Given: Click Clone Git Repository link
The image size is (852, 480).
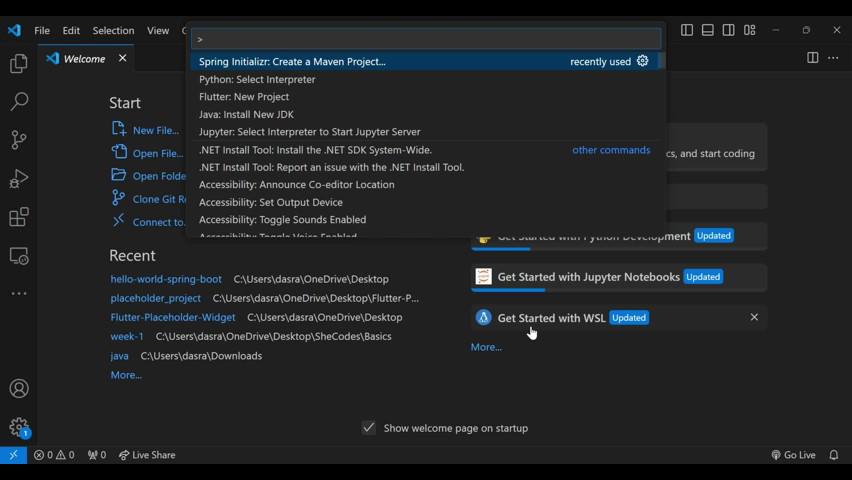Looking at the screenshot, I should (148, 199).
